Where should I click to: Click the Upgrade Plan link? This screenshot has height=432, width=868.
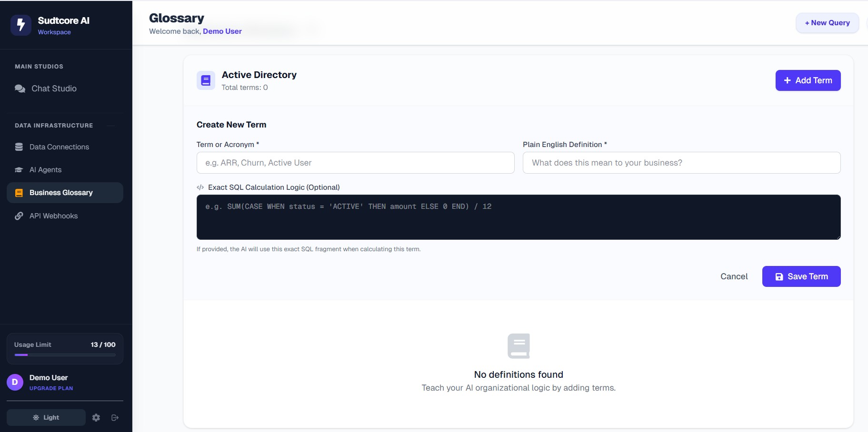51,388
